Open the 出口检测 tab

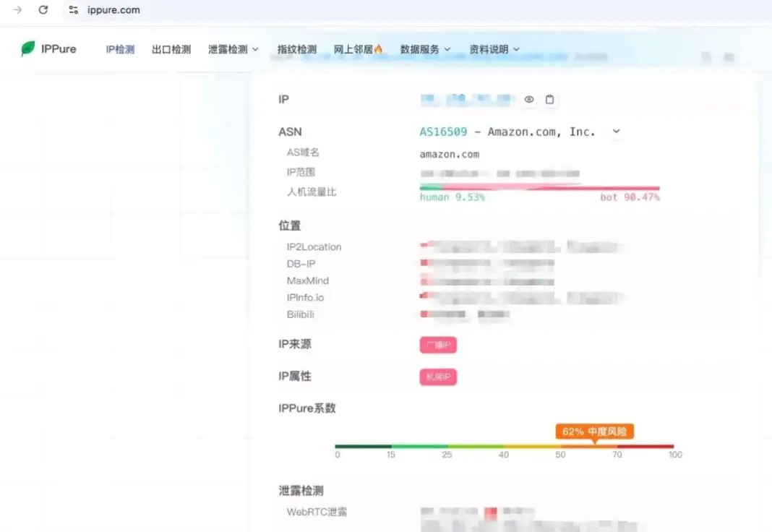pos(171,49)
